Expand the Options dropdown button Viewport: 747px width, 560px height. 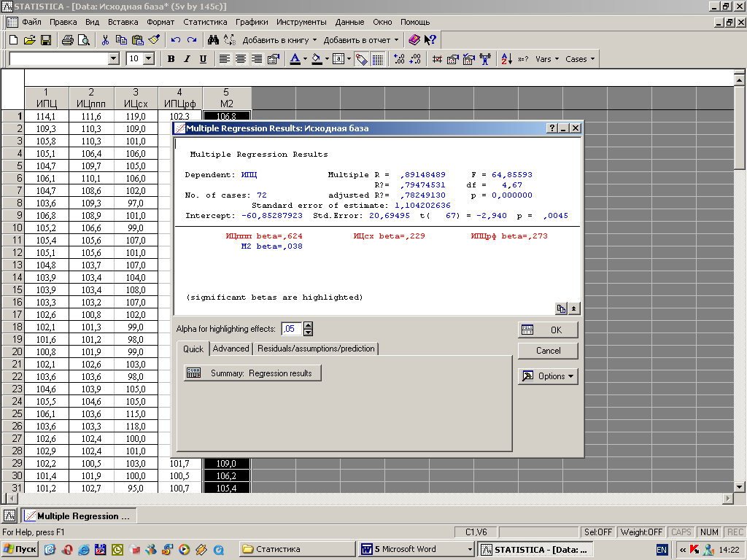[548, 376]
